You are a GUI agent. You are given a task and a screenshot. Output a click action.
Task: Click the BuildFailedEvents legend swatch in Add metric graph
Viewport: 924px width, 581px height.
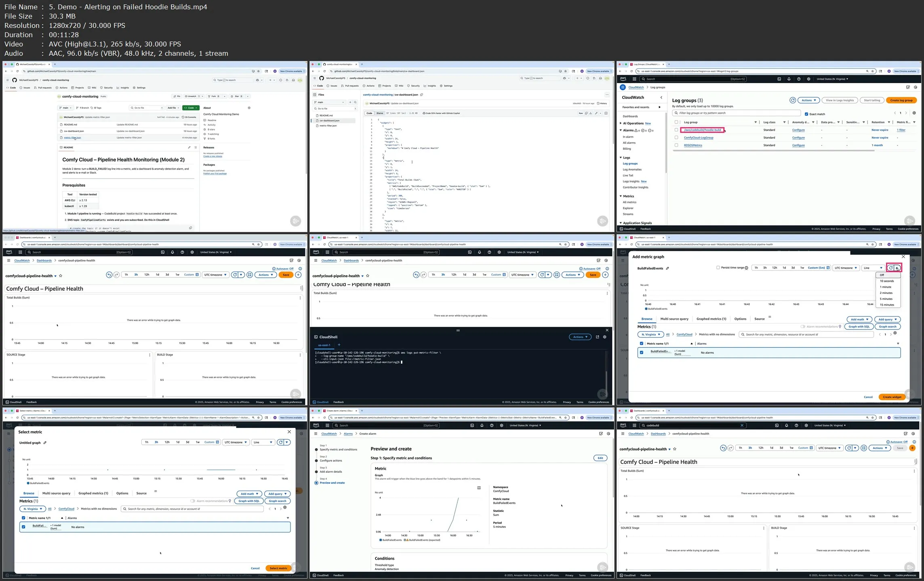pos(646,309)
